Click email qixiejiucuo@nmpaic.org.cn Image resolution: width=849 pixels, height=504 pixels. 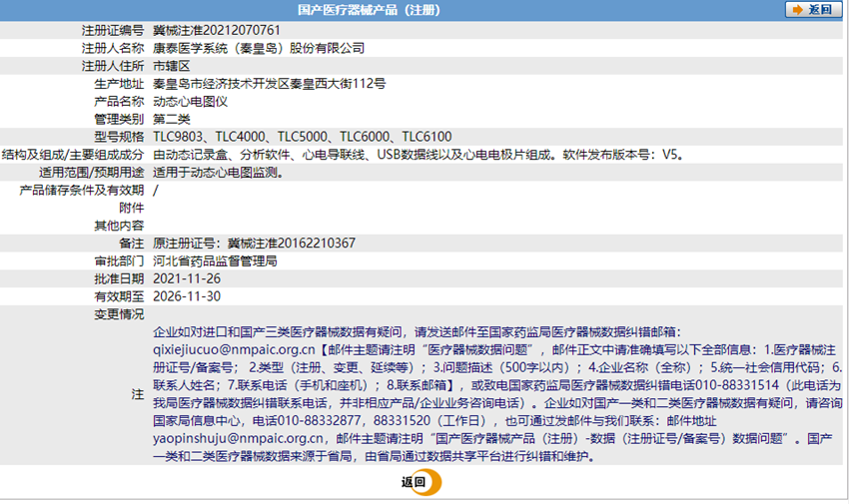click(x=234, y=350)
